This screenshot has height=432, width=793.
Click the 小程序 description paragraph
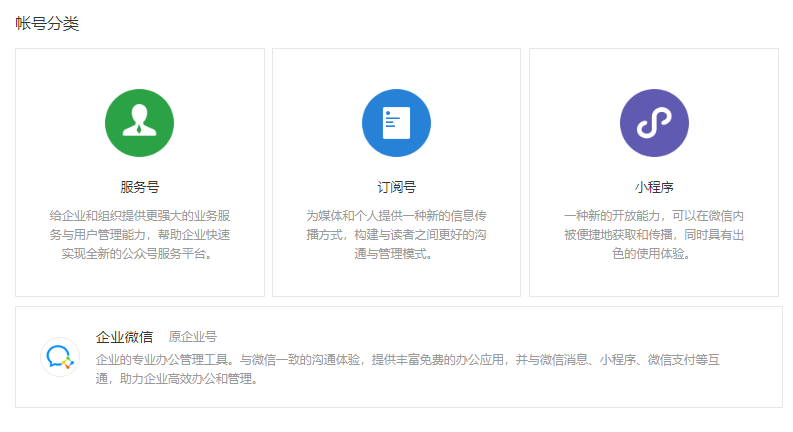coord(654,234)
